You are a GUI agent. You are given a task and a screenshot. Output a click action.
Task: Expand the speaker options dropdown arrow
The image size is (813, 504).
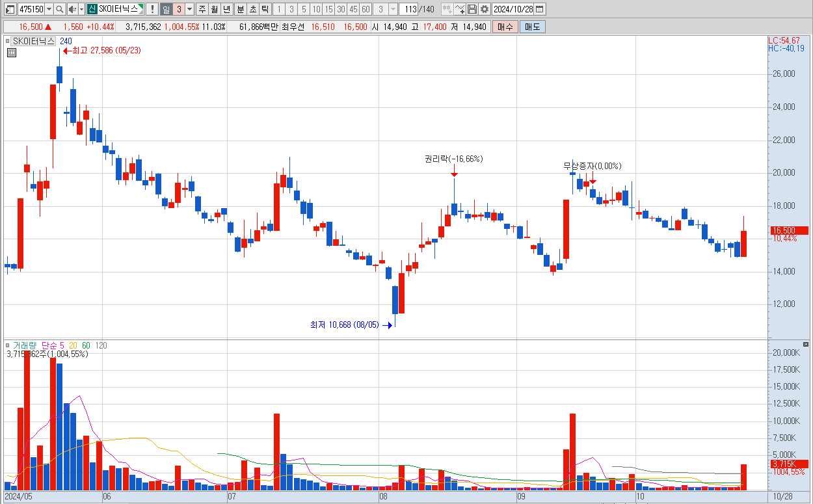coord(82,9)
